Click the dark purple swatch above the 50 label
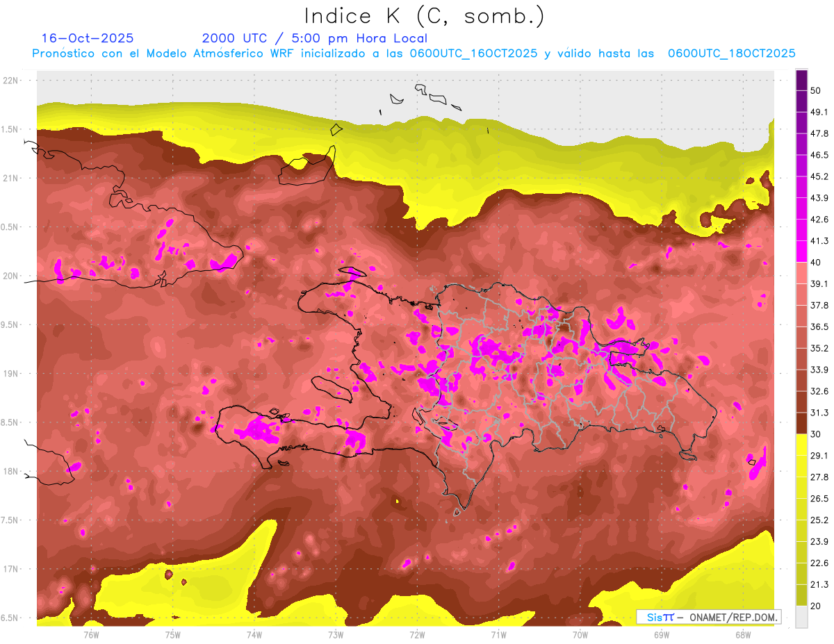 pos(801,80)
